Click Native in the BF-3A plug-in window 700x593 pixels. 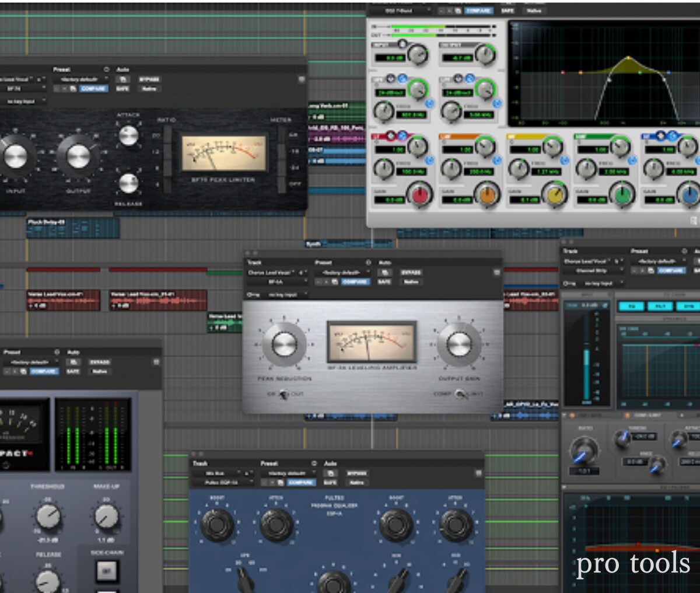coord(411,282)
